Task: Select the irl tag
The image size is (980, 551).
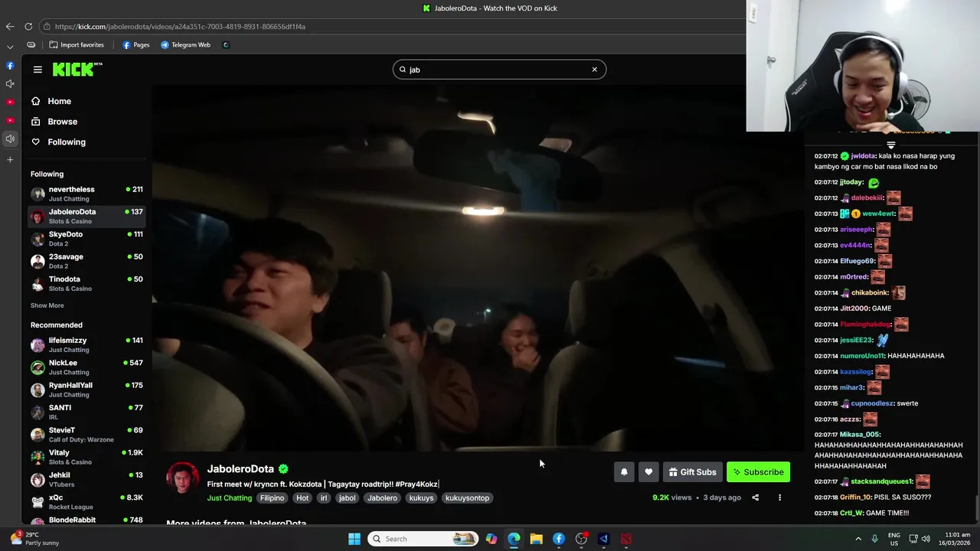Action: (324, 498)
